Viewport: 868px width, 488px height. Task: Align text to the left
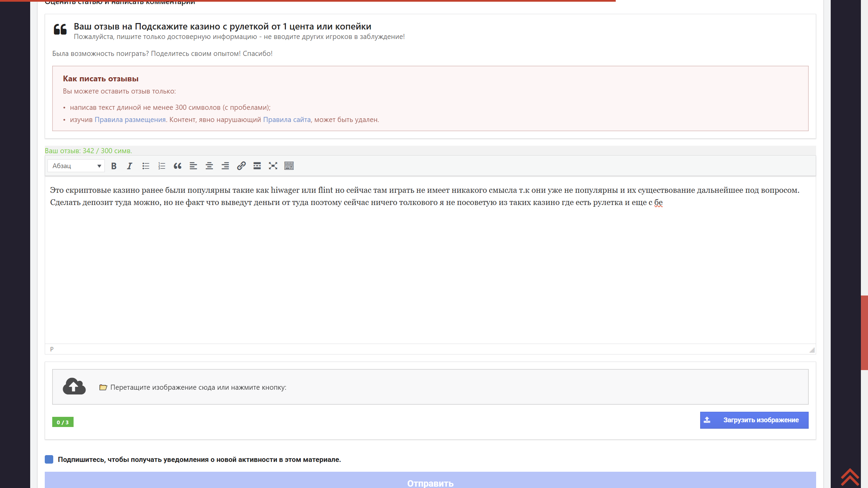pyautogui.click(x=193, y=166)
